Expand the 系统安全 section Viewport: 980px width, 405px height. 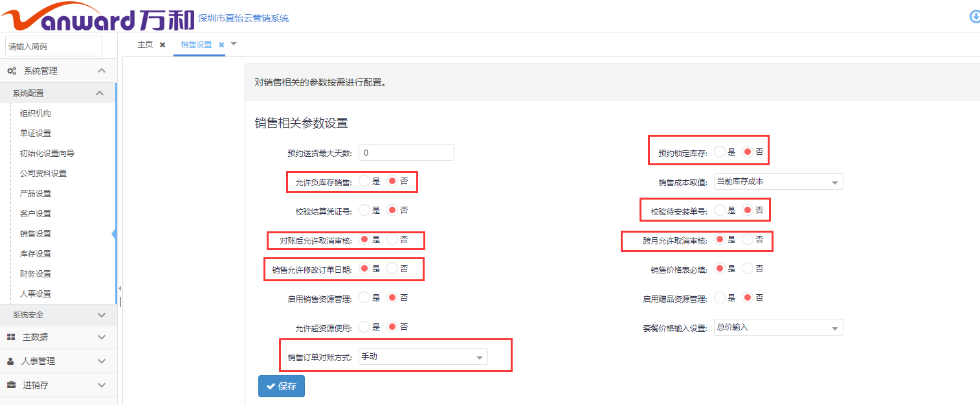tap(58, 315)
